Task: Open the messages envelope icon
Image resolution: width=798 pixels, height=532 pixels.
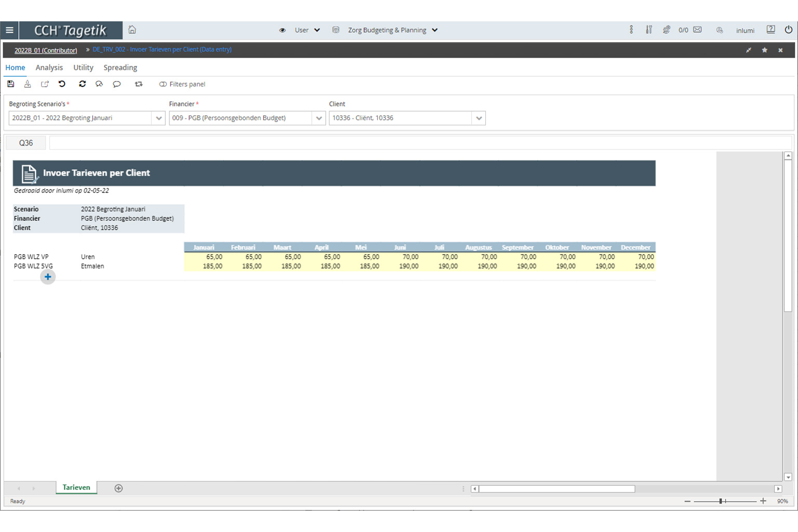Action: pyautogui.click(x=698, y=30)
